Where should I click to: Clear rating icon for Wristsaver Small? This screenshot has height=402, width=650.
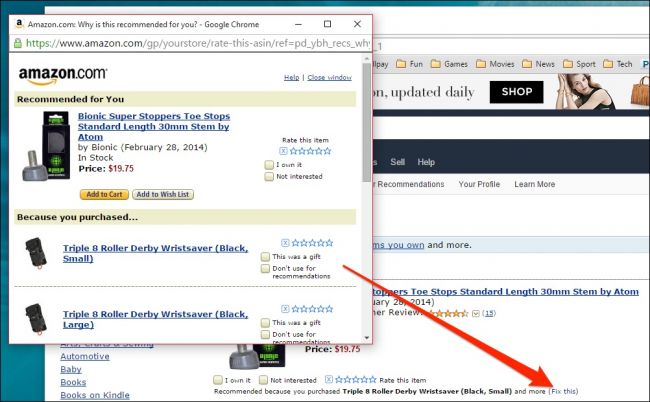click(285, 243)
